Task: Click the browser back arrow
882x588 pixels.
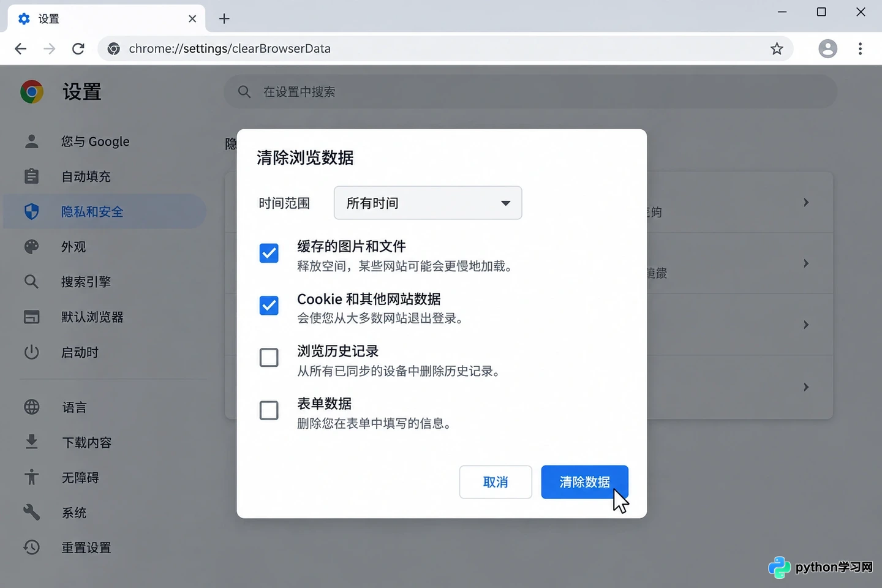Action: coord(20,48)
